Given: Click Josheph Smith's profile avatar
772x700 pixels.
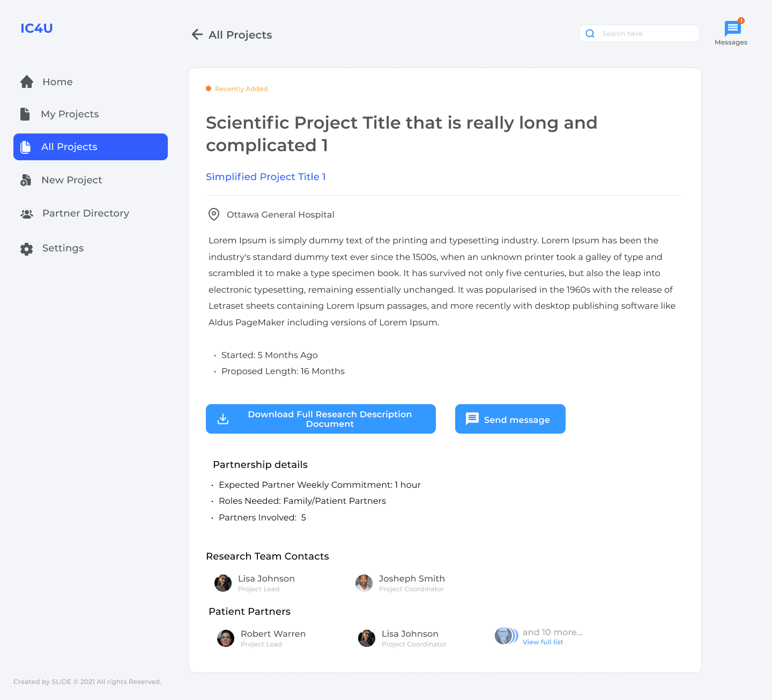Looking at the screenshot, I should (364, 583).
